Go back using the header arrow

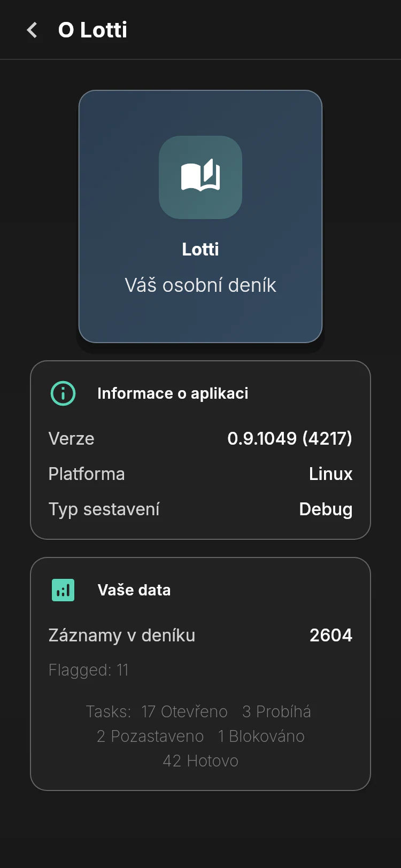coord(32,30)
